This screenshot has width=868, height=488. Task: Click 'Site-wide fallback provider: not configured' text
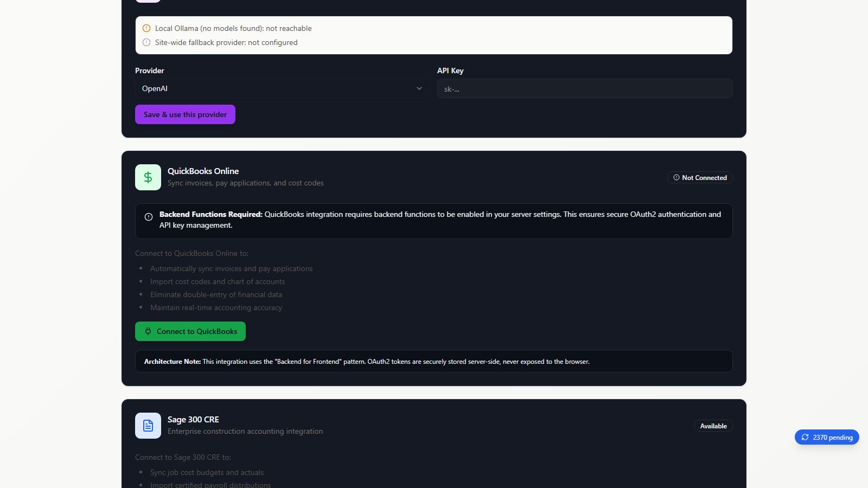pos(226,42)
